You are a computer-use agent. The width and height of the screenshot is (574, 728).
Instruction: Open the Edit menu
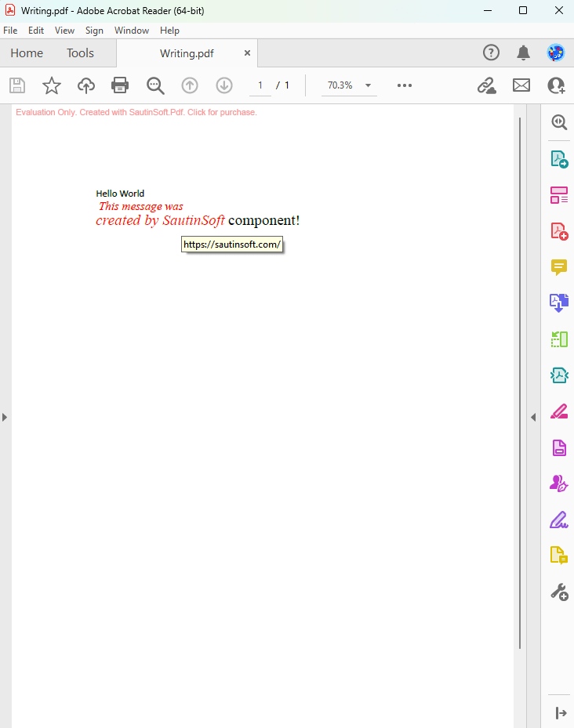point(36,31)
